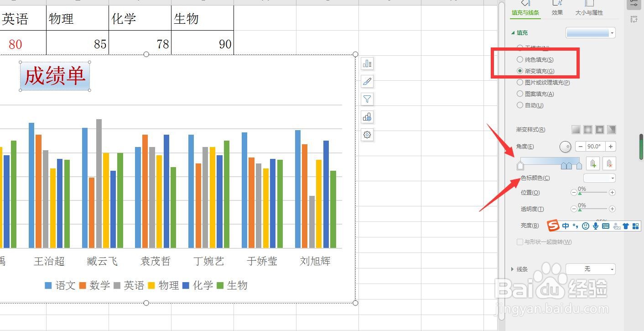644x331 pixels.
Task: Increase transparency with the plus button
Action: (x=612, y=209)
